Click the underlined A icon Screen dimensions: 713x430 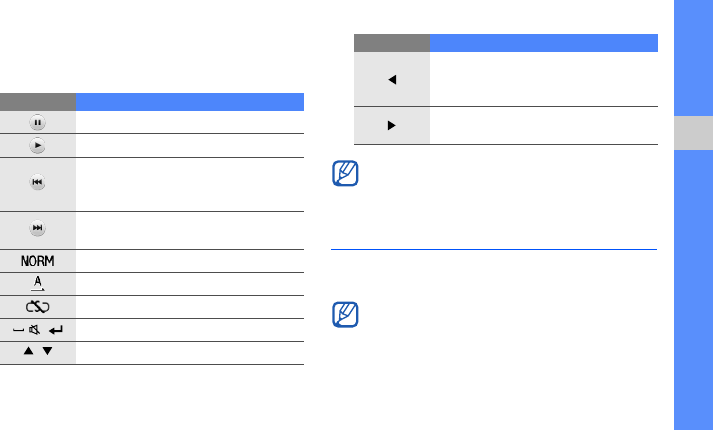(x=37, y=283)
